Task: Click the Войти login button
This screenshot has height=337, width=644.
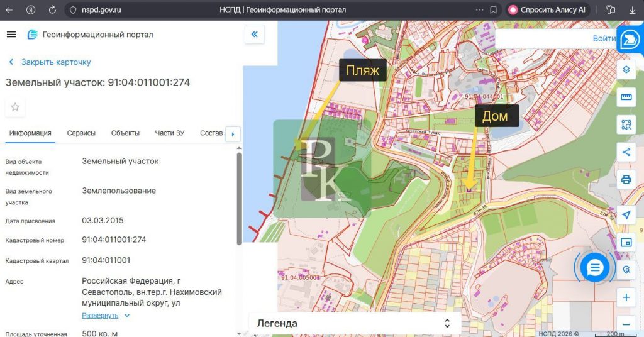Action: (604, 38)
